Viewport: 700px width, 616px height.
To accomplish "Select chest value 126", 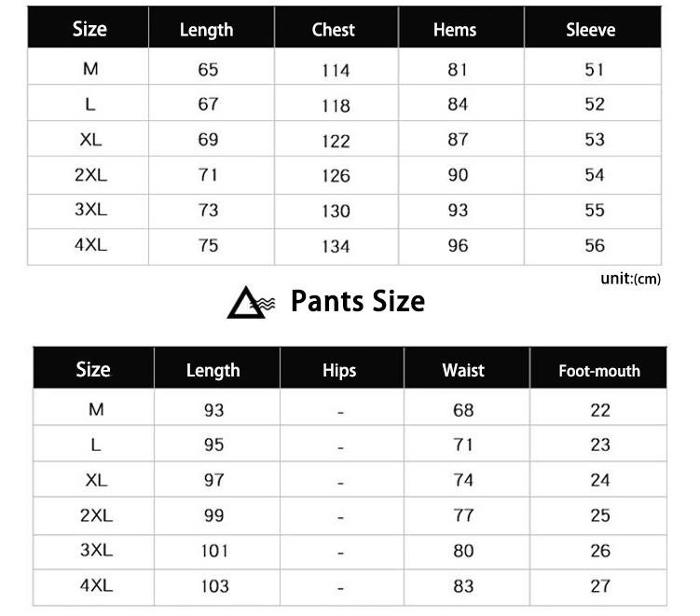I will pos(335,176).
